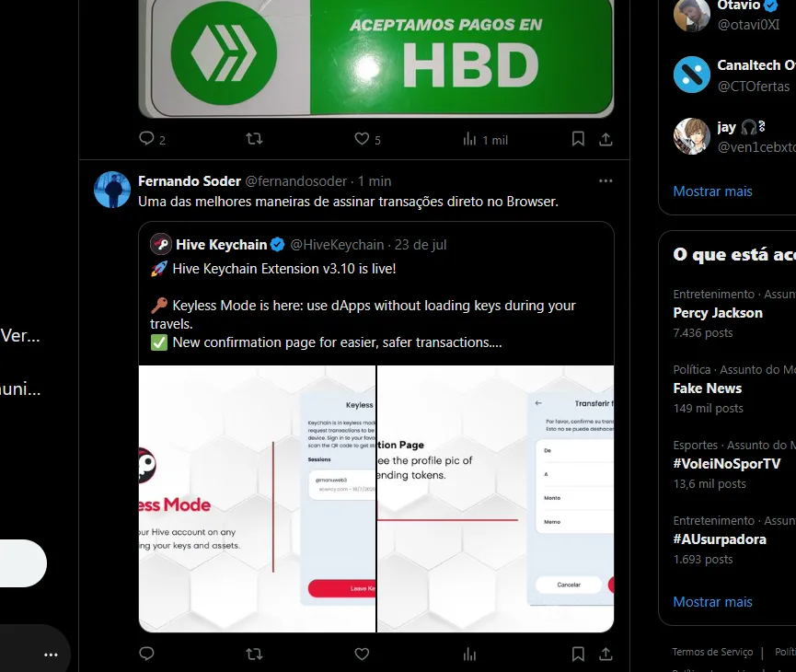This screenshot has width=796, height=672.
Task: Open jay's profile picture
Action: coord(691,136)
